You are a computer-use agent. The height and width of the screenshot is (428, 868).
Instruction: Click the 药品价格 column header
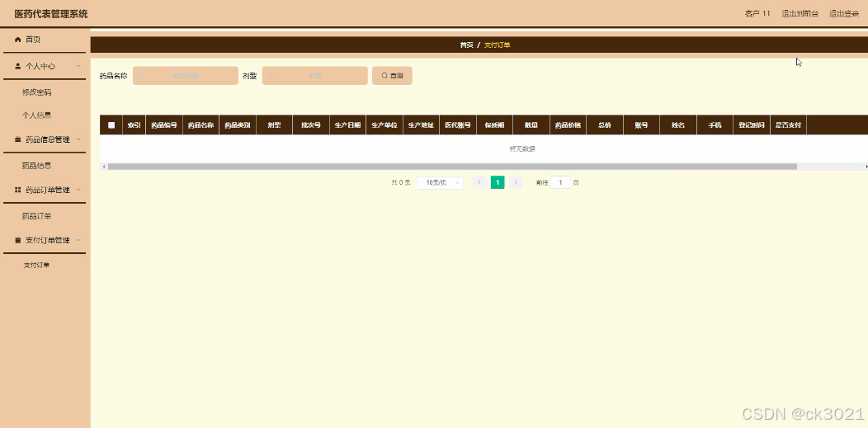568,125
